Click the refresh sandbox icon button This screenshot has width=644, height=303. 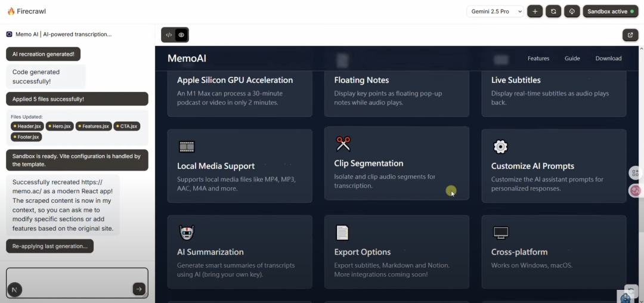pyautogui.click(x=553, y=11)
